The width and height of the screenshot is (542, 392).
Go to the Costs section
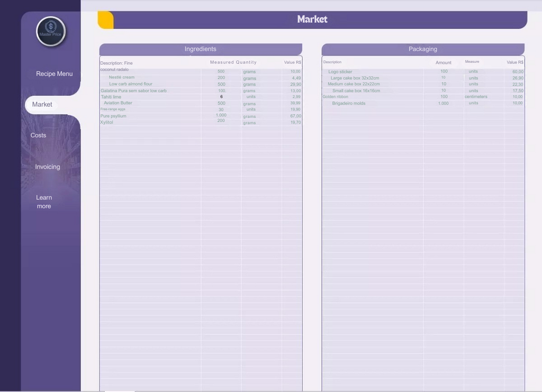pos(38,135)
